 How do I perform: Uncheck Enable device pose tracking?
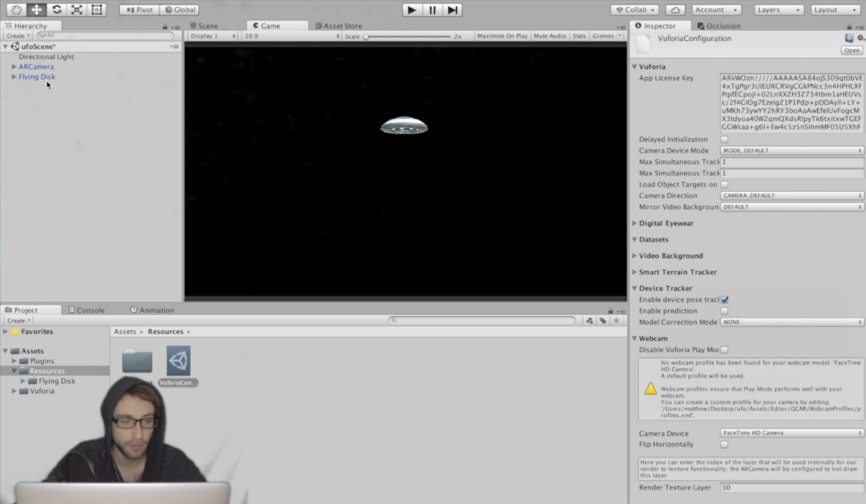click(x=724, y=299)
